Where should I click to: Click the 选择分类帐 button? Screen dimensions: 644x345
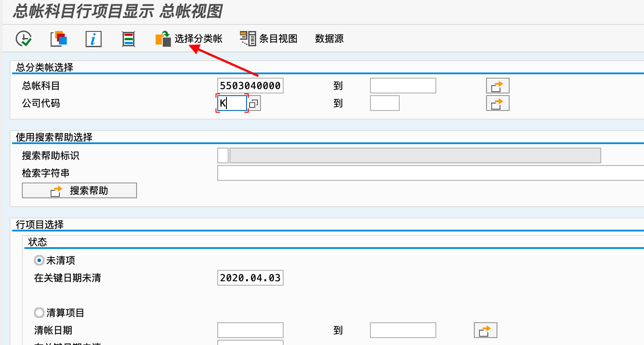pyautogui.click(x=199, y=38)
